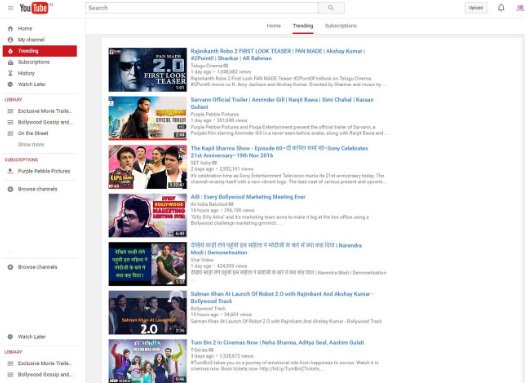Open the LIBRARY heading link under History
Image resolution: width=525 pixels, height=383 pixels.
point(13,100)
